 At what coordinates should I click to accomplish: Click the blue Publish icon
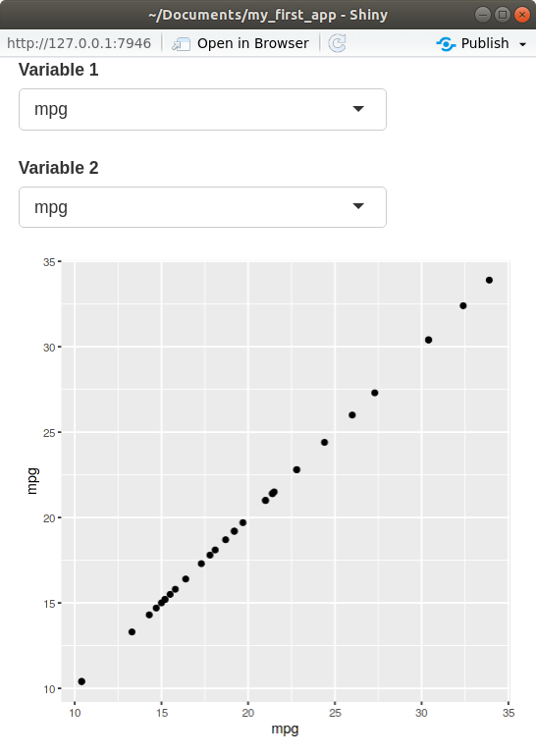(x=446, y=44)
